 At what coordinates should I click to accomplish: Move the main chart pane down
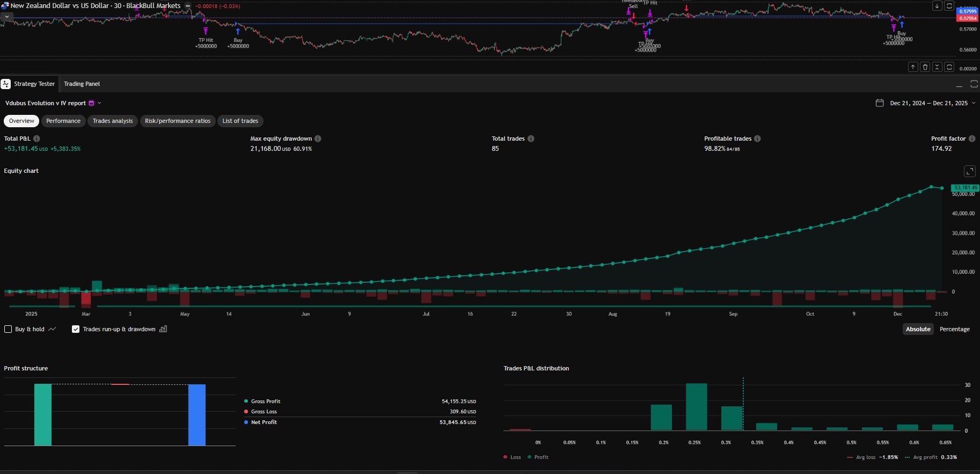coord(937,6)
